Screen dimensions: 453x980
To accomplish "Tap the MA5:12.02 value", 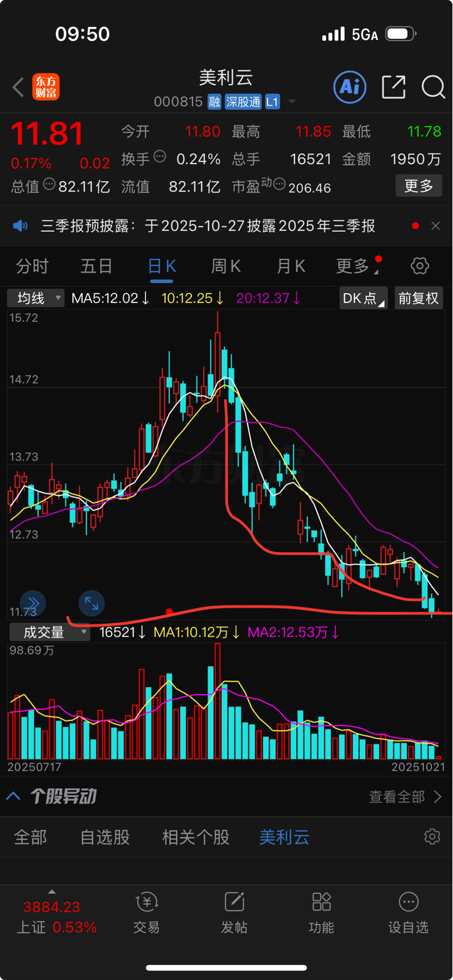I will click(110, 298).
